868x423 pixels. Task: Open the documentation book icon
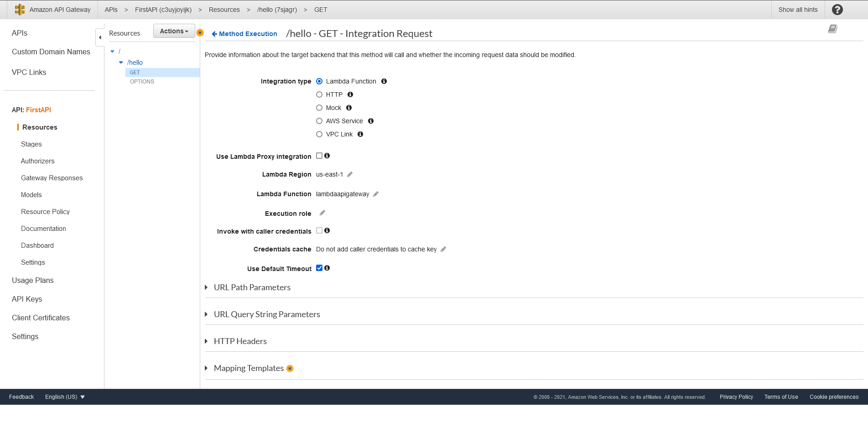coord(832,29)
